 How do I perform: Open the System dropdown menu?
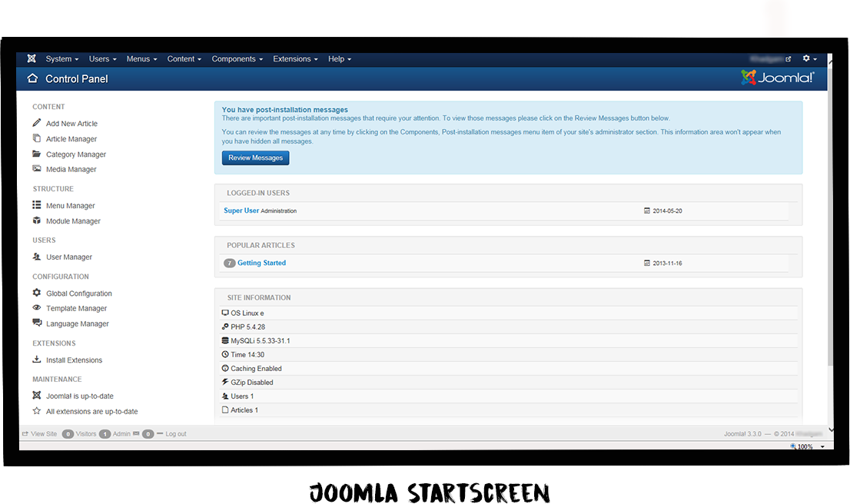61,58
